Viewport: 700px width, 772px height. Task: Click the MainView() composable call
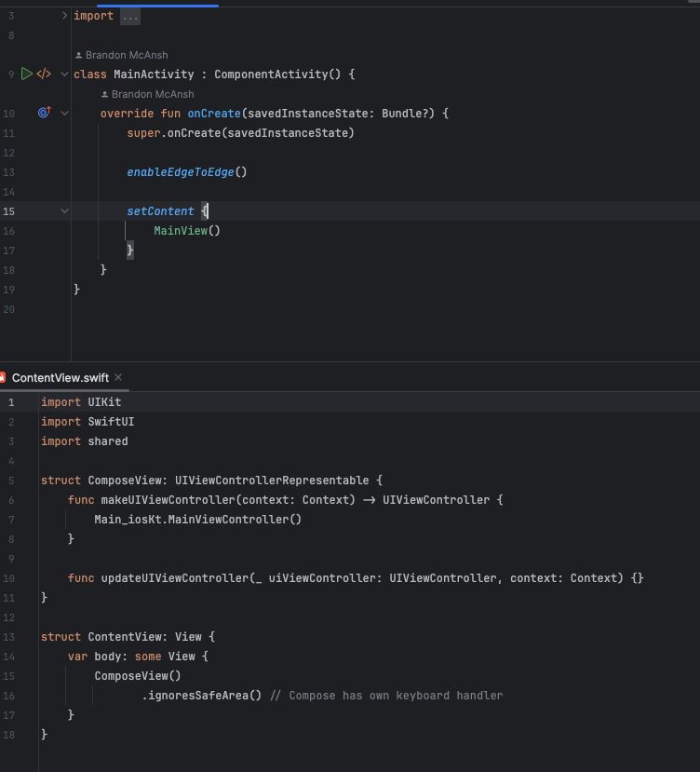coord(187,231)
